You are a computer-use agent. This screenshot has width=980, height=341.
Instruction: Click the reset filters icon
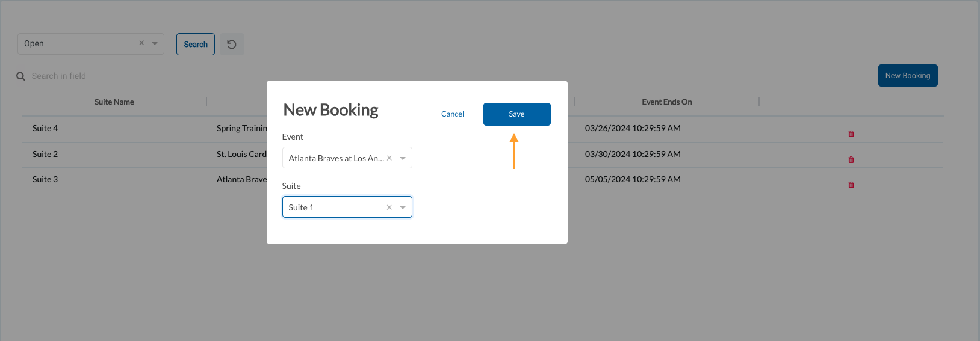[x=232, y=45]
